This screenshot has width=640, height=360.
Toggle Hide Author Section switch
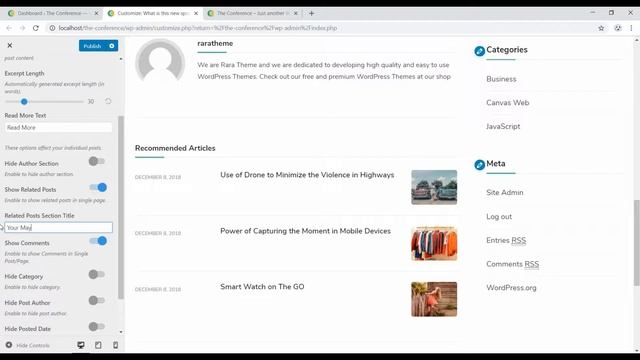tap(97, 161)
